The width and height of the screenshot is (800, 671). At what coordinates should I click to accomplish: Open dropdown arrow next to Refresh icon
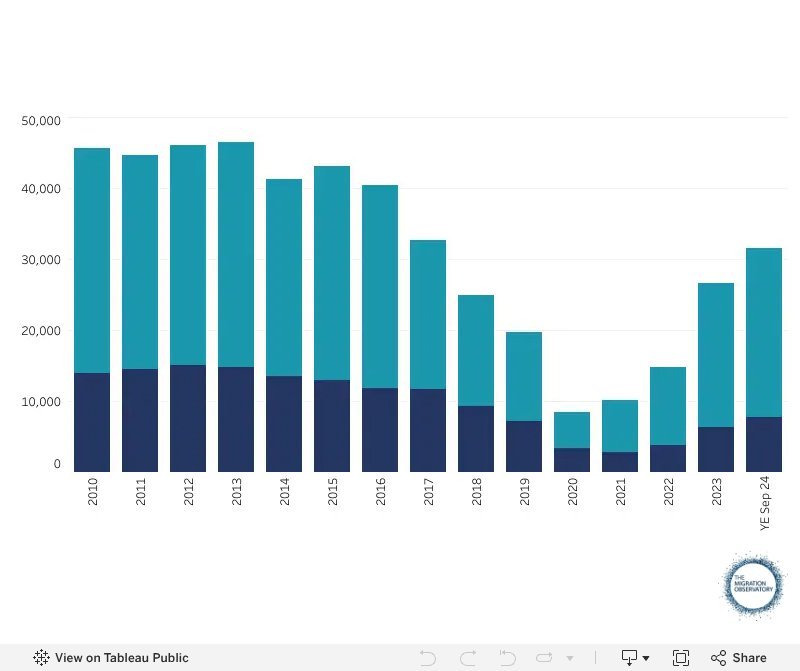pos(570,658)
